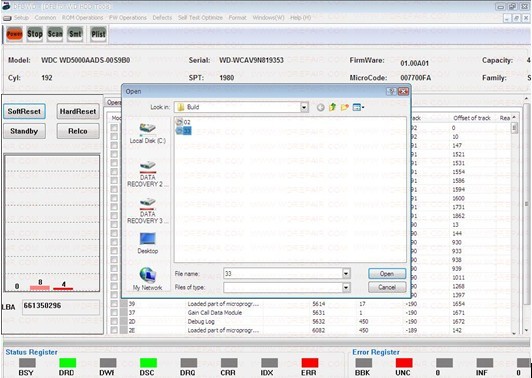Click Cancel in the Open dialog

click(x=387, y=287)
